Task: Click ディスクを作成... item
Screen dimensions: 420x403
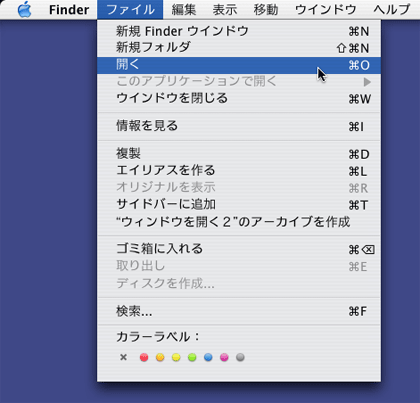Action: [x=239, y=284]
